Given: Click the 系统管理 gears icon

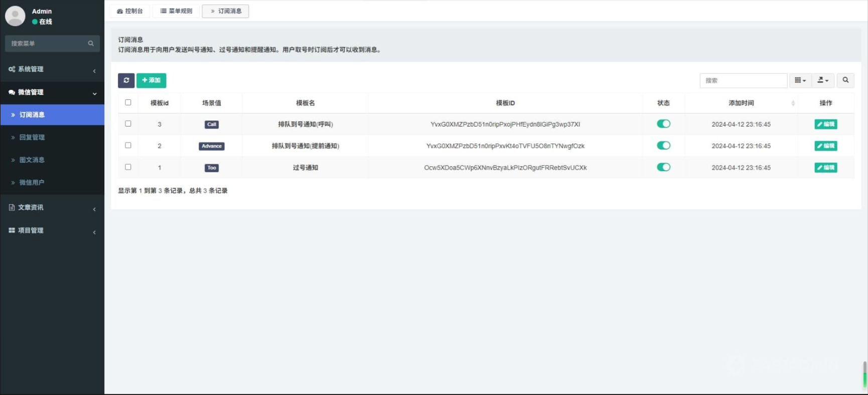Looking at the screenshot, I should click(x=12, y=69).
